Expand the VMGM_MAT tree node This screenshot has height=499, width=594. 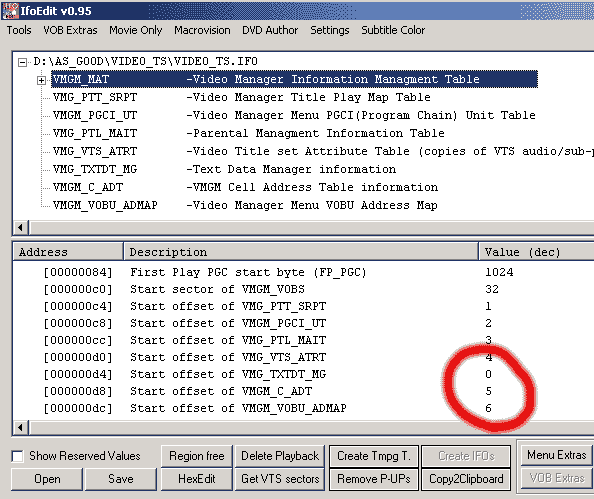click(41, 80)
